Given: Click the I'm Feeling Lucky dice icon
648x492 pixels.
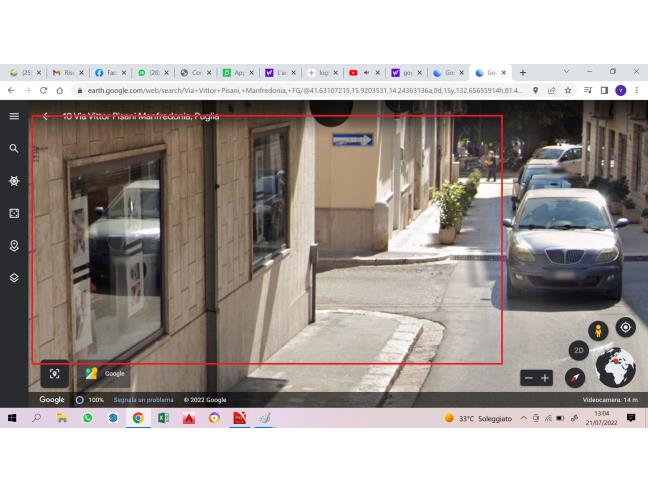Looking at the screenshot, I should click(x=14, y=214).
